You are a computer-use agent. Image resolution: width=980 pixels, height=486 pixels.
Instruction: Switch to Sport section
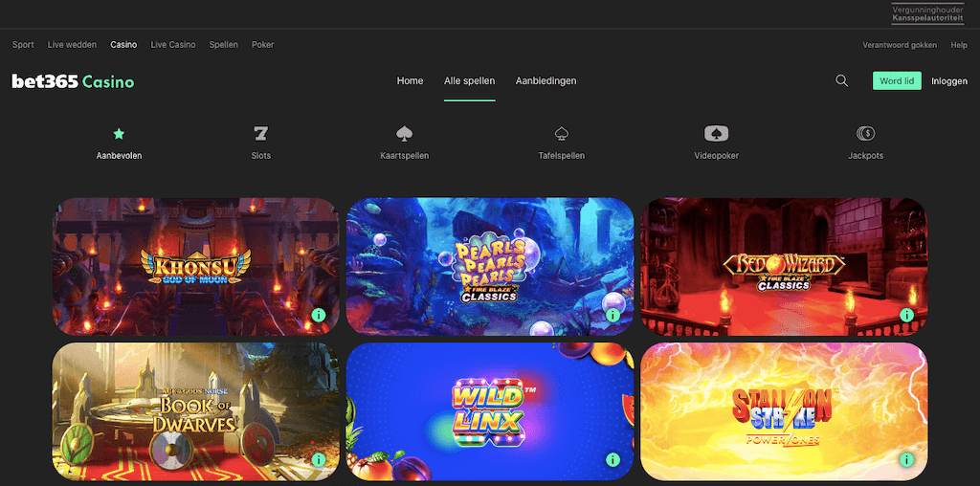pos(23,45)
